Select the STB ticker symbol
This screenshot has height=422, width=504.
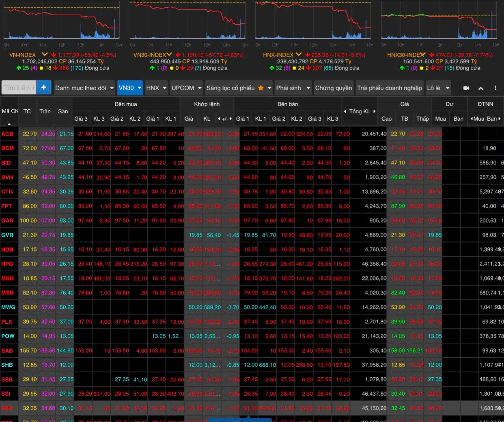click(7, 409)
